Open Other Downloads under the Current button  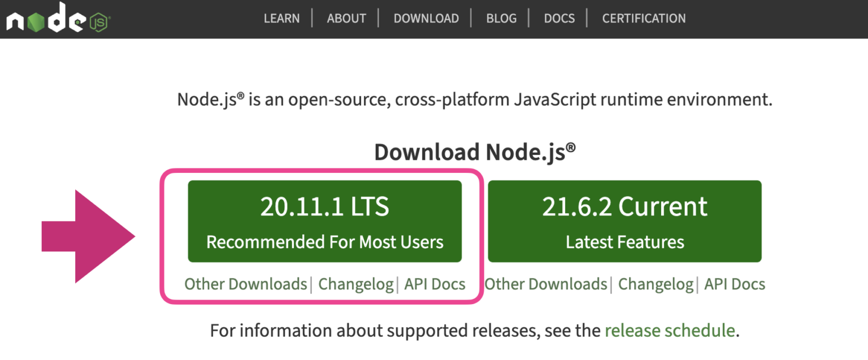coord(545,284)
